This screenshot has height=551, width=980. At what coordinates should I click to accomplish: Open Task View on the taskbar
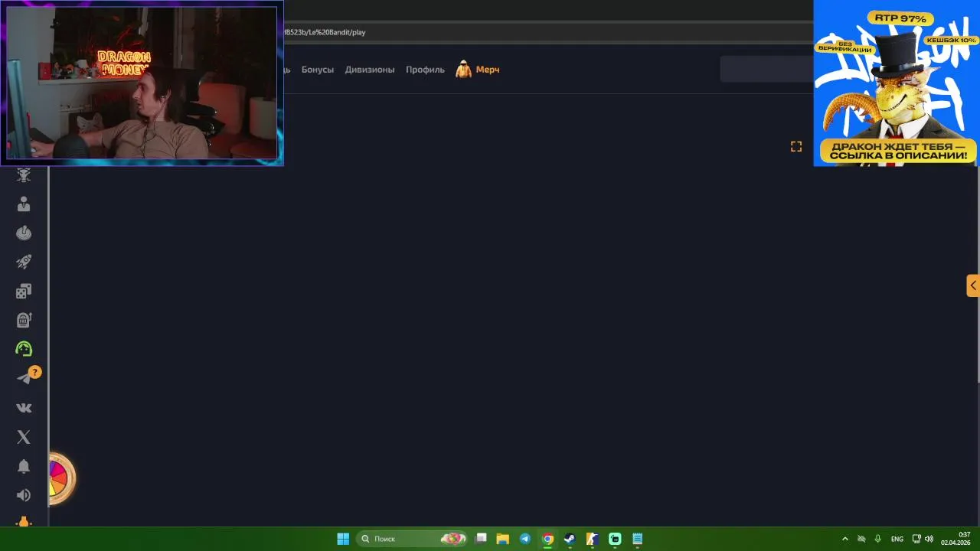[x=481, y=539]
